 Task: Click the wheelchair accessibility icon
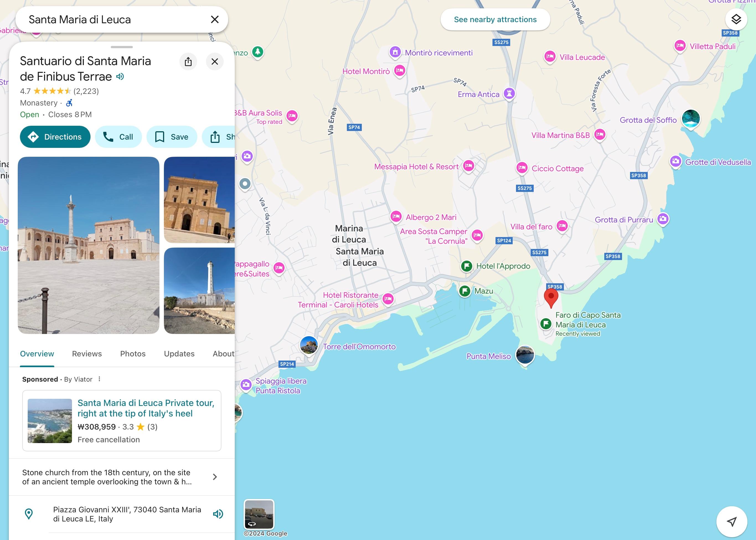[69, 103]
